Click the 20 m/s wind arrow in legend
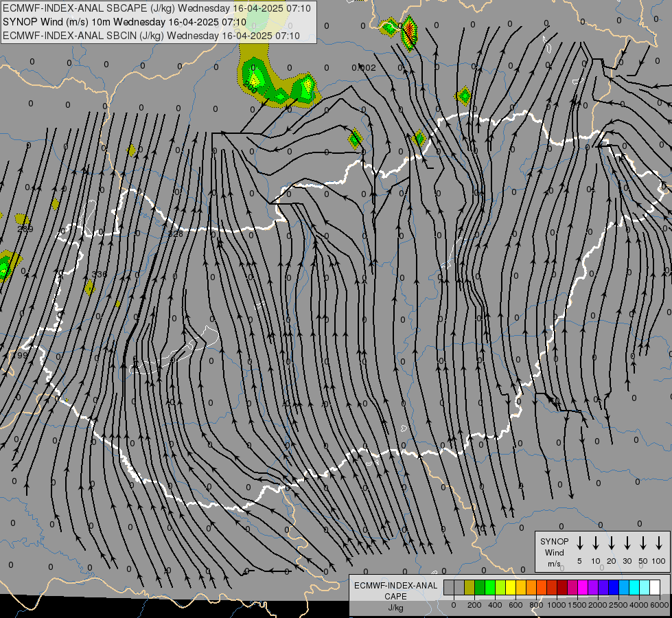Image resolution: width=672 pixels, height=618 pixels. [x=611, y=543]
